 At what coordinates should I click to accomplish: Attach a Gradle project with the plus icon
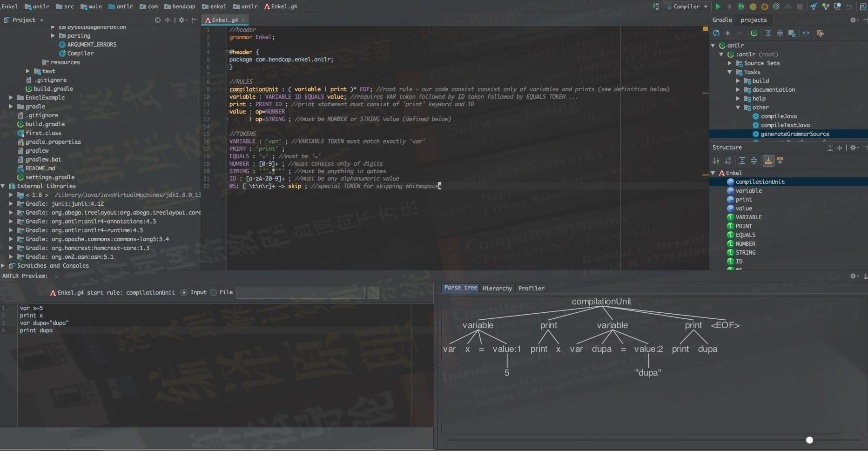coord(728,33)
